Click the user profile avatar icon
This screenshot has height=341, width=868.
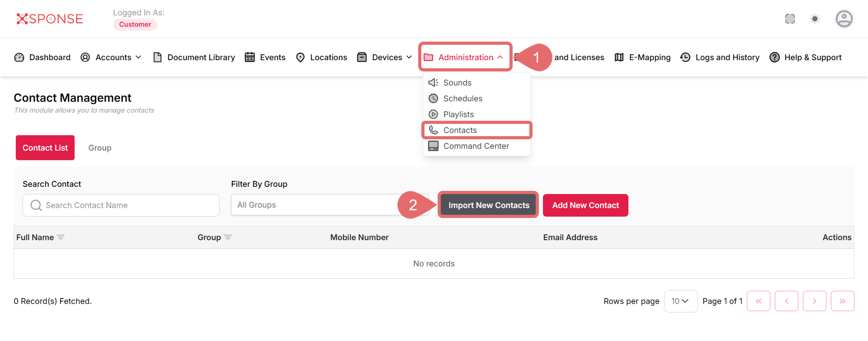(x=844, y=19)
